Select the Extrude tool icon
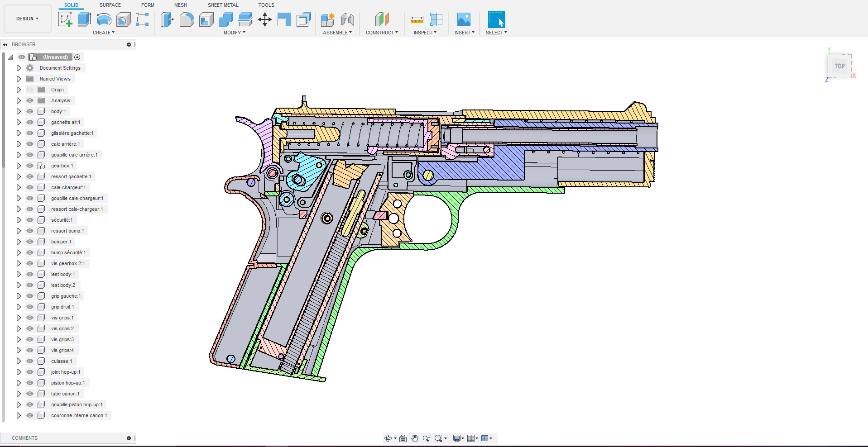The height and width of the screenshot is (447, 868). pyautogui.click(x=84, y=19)
